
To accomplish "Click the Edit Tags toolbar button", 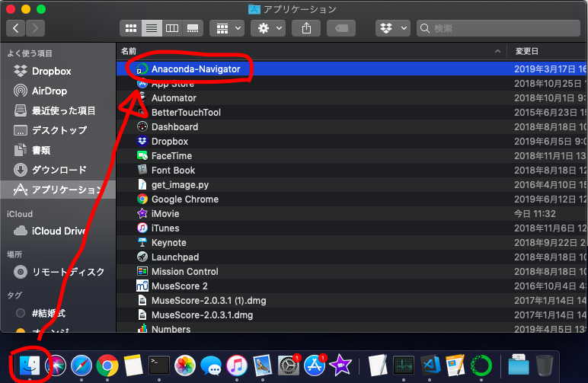I will click(x=341, y=28).
